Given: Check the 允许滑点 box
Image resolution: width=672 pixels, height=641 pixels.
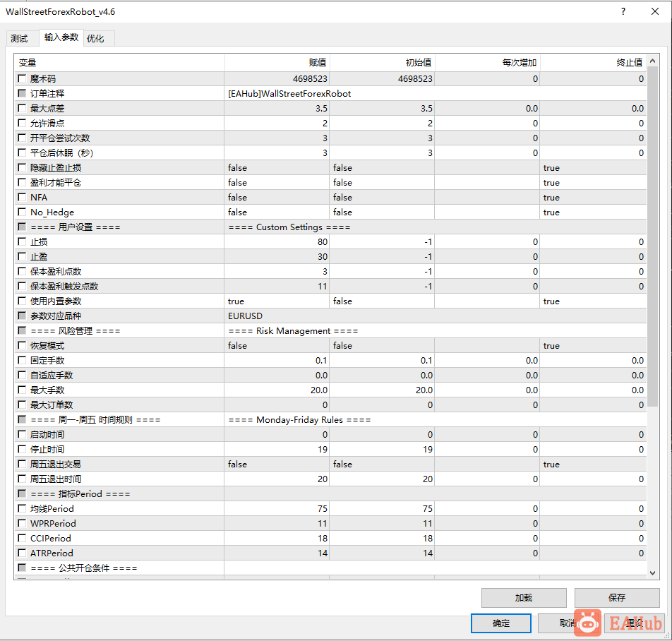Looking at the screenshot, I should click(22, 123).
